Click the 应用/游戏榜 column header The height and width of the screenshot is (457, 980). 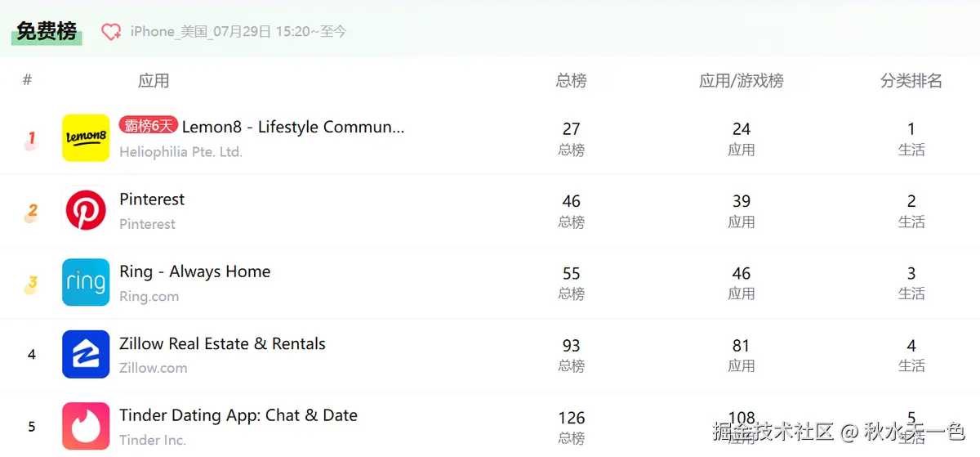click(741, 80)
